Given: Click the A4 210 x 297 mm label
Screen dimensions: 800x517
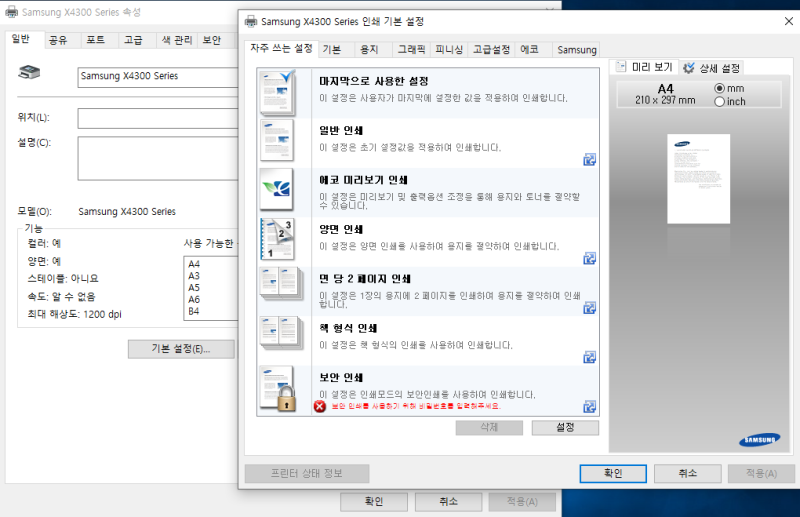Looking at the screenshot, I should pos(665,94).
